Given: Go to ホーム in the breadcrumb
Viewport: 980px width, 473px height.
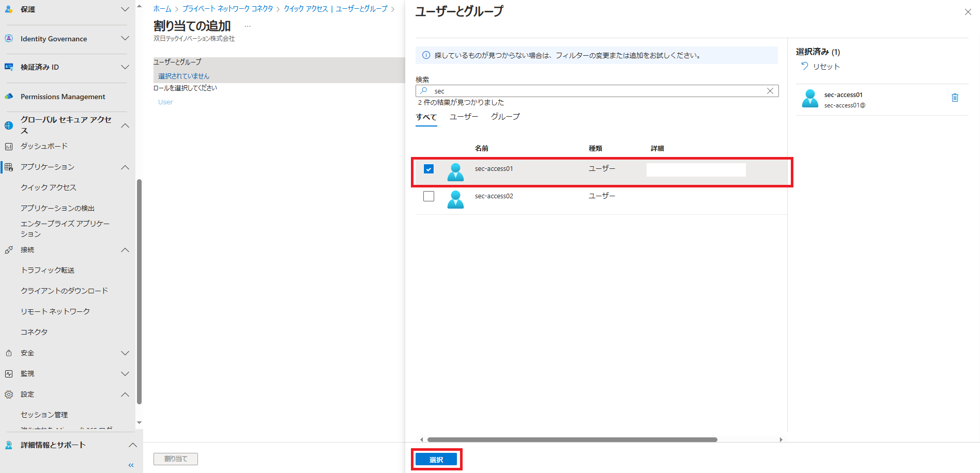Looking at the screenshot, I should tap(162, 9).
